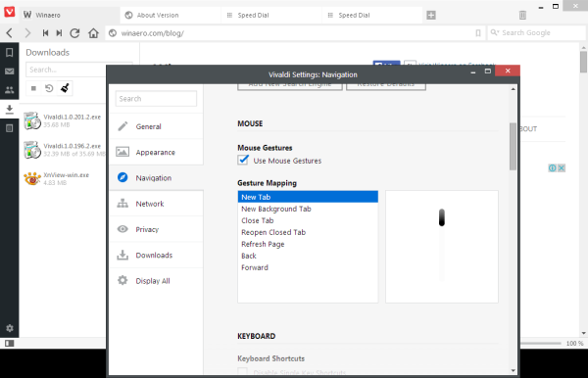
Task: Open the Notes panel icon
Action: point(10,128)
